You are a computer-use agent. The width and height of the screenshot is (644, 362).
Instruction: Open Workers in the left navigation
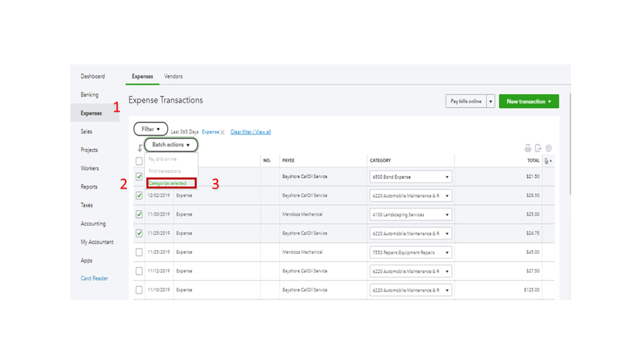click(90, 168)
